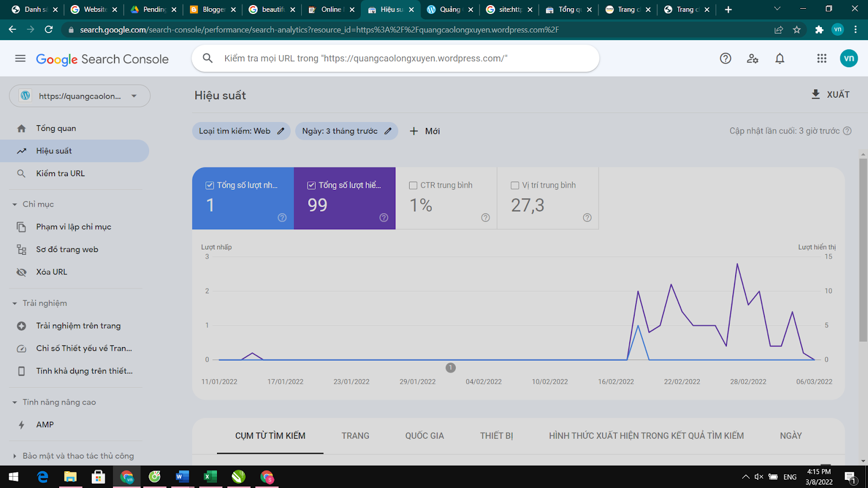Viewport: 868px width, 488px height.
Task: Edit the Ngày: 3 tháng trước filter
Action: pos(347,131)
